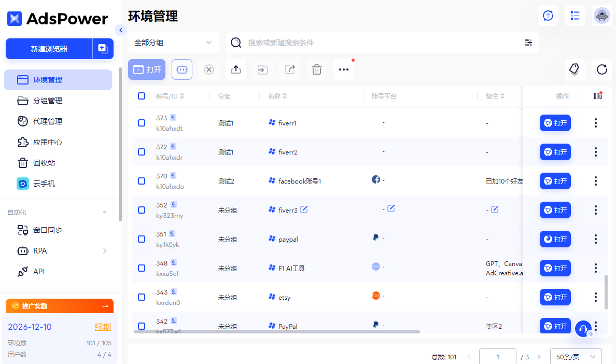Viewport: 616px width, 364px height.
Task: Check the checkbox for the paypal row
Action: tap(141, 239)
